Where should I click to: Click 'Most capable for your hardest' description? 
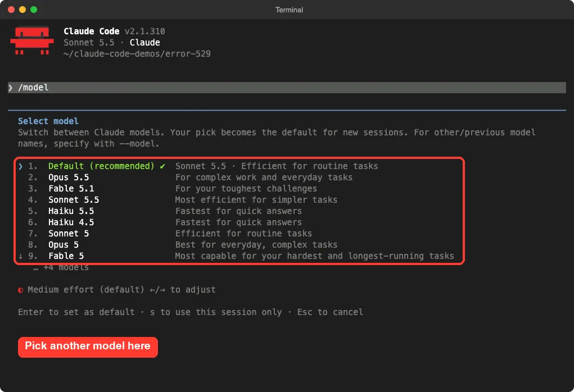click(314, 256)
